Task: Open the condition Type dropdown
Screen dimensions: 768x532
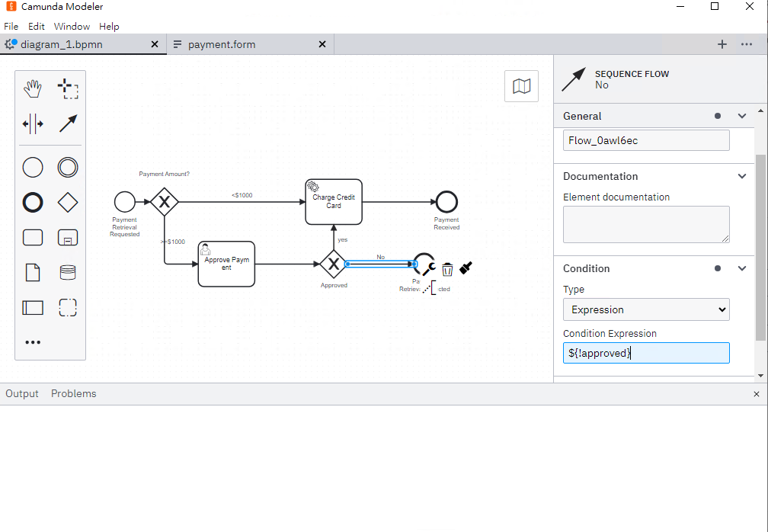Action: [x=646, y=309]
